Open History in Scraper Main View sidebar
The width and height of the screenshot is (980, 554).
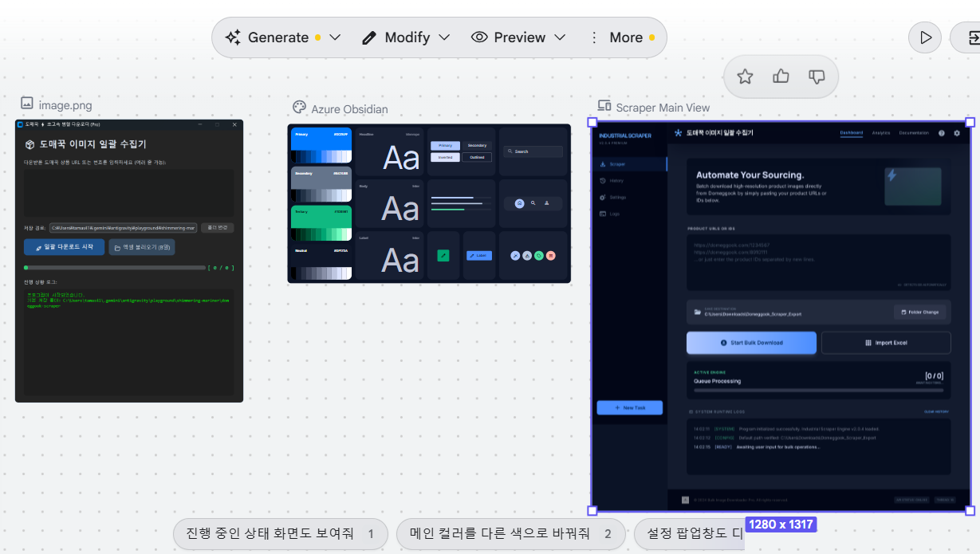click(x=629, y=181)
